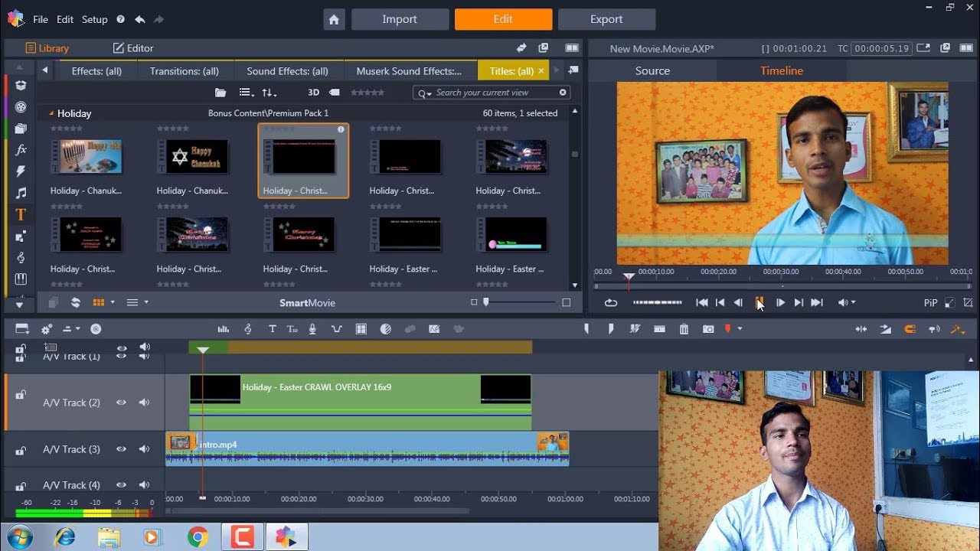Click the shuttle speed slider

657,303
